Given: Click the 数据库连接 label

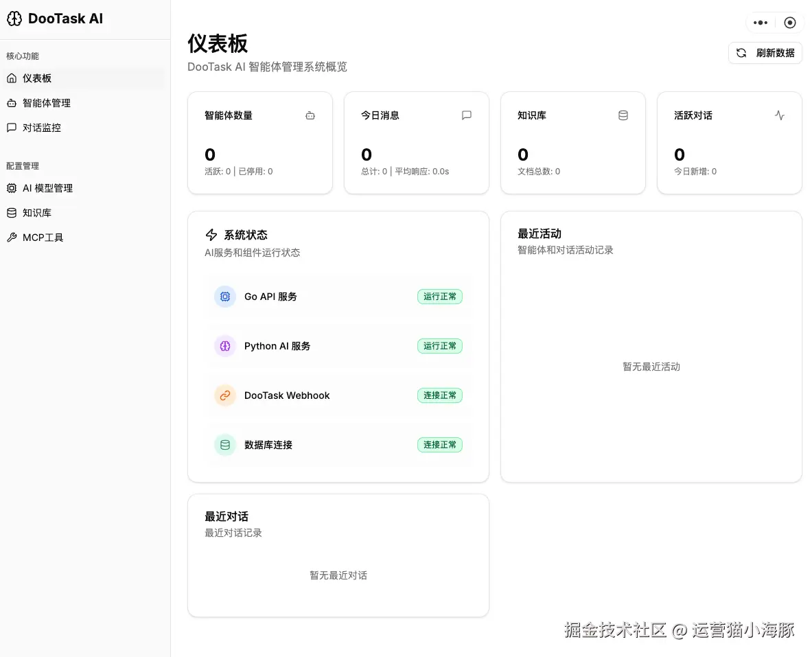Looking at the screenshot, I should 268,445.
